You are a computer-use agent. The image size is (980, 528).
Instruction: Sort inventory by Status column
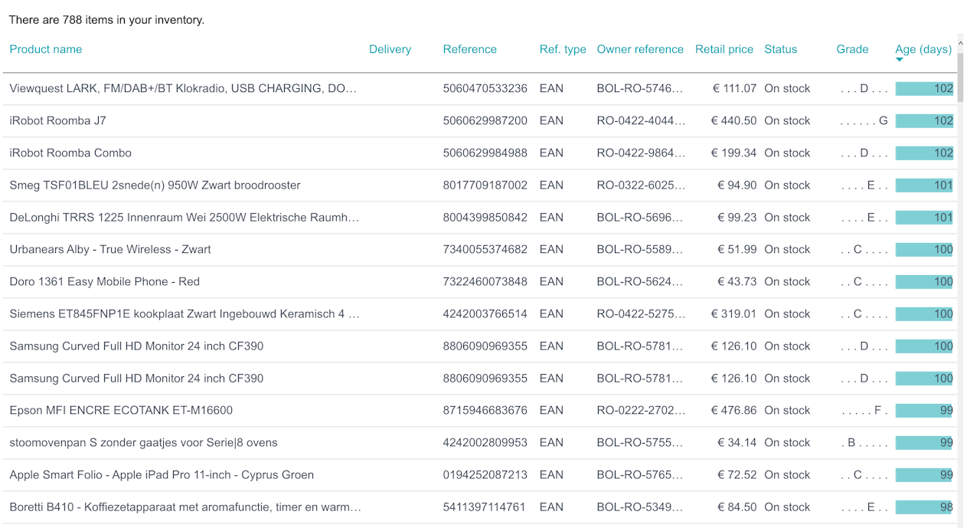[780, 49]
